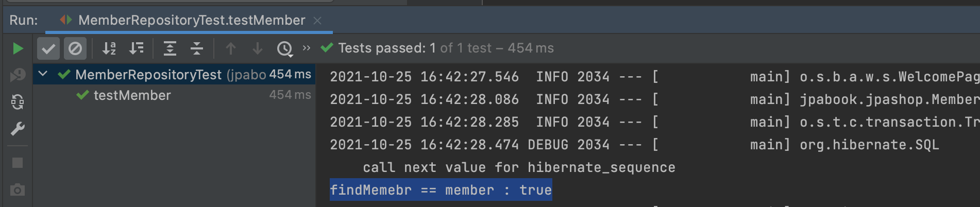Click the camera dump threads icon
980x207 pixels.
(x=18, y=190)
